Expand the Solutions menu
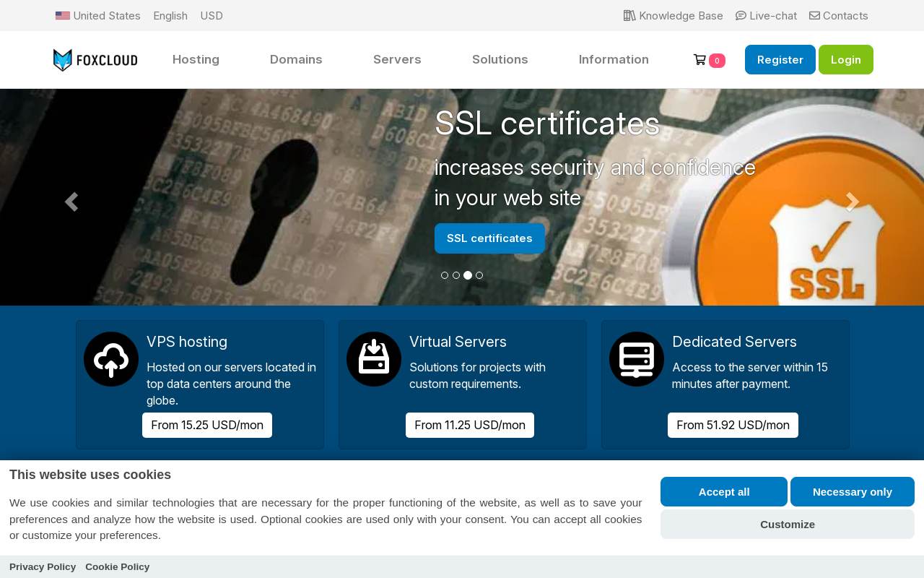 [500, 60]
